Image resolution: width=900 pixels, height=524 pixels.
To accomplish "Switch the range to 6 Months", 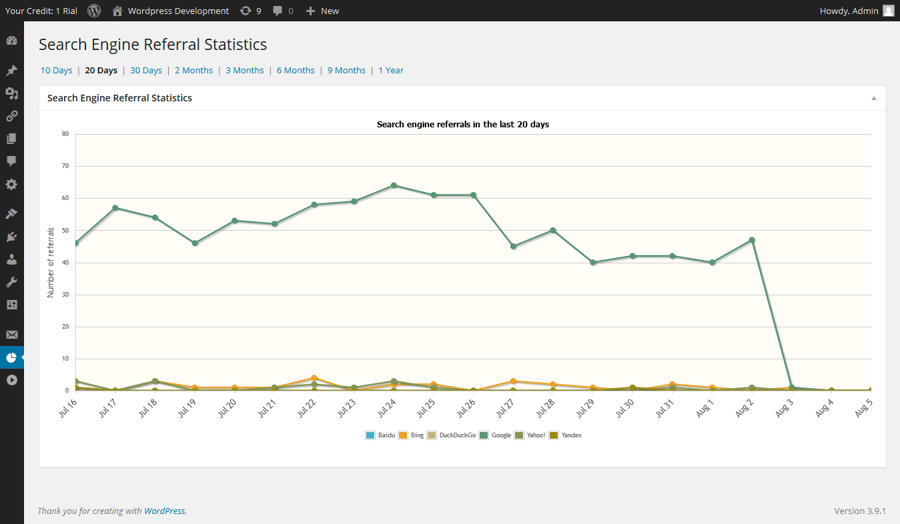I will [296, 70].
